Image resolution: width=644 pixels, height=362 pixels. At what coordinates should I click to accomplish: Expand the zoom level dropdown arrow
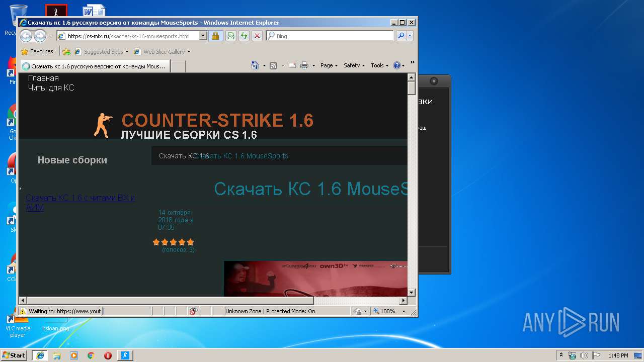tap(403, 311)
